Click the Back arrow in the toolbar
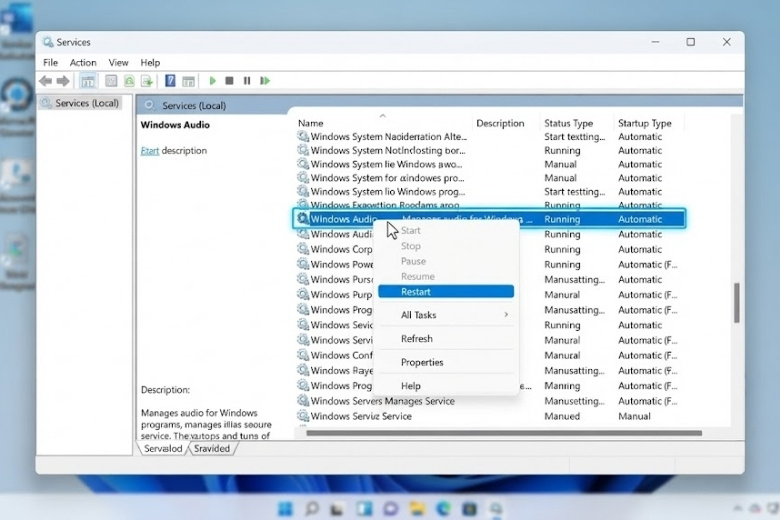This screenshot has width=780, height=520. pyautogui.click(x=45, y=81)
